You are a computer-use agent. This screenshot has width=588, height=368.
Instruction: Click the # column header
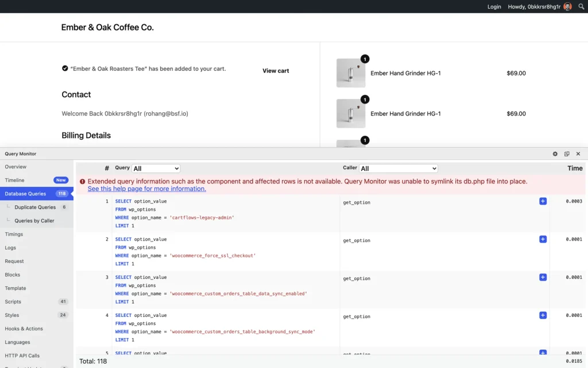click(107, 168)
